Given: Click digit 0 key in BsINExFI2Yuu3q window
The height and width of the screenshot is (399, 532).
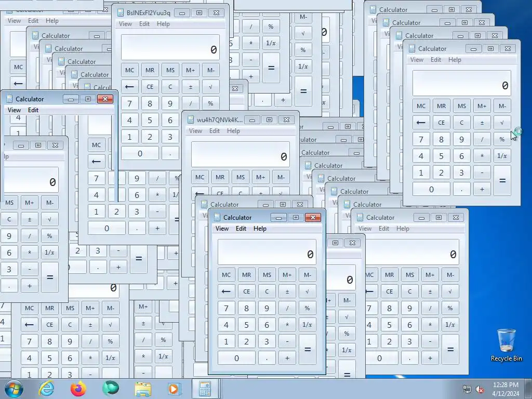Looking at the screenshot, I should coord(140,153).
